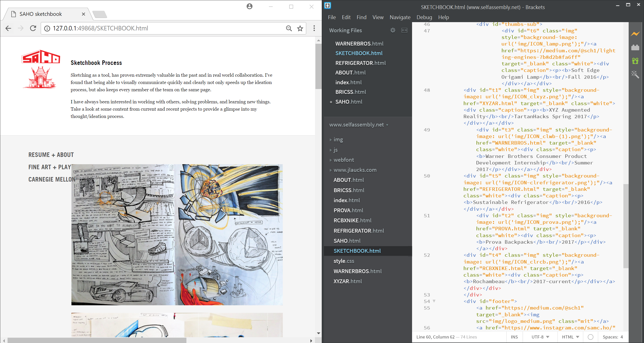Image resolution: width=644 pixels, height=343 pixels.
Task: Click the RESUME + ABOUT link
Action: coord(51,155)
